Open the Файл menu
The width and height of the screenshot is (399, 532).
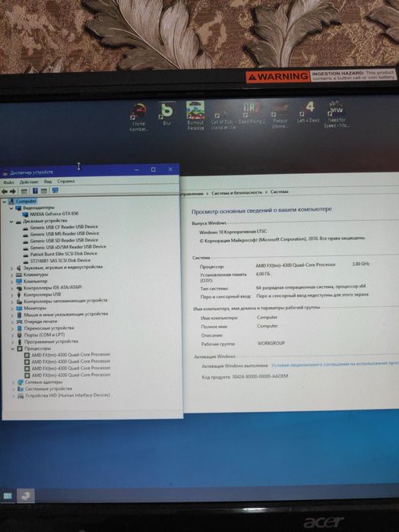(8, 182)
